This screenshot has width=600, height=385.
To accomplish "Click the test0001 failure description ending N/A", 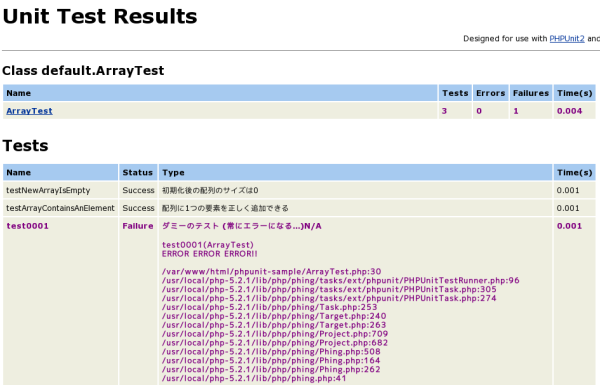I will (241, 226).
